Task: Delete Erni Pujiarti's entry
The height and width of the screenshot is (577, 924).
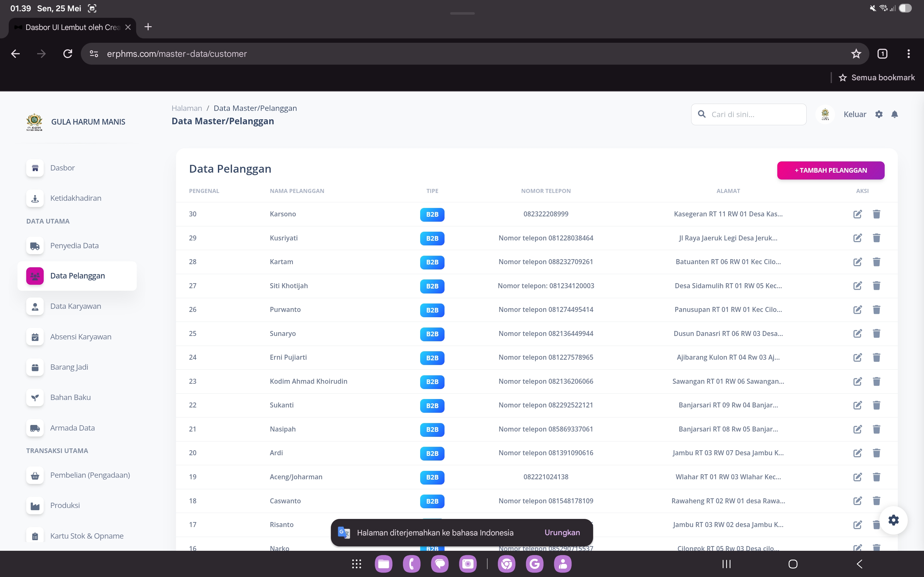Action: (876, 358)
